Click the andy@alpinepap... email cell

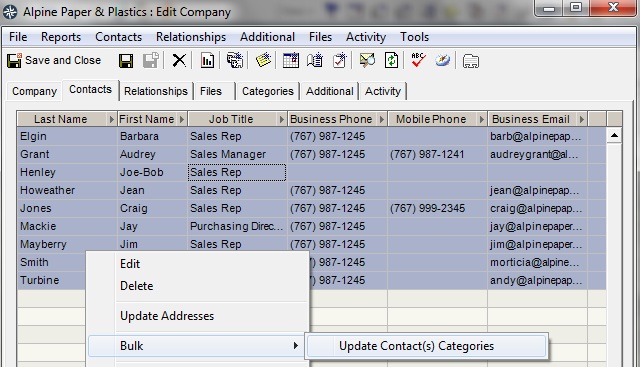click(537, 280)
